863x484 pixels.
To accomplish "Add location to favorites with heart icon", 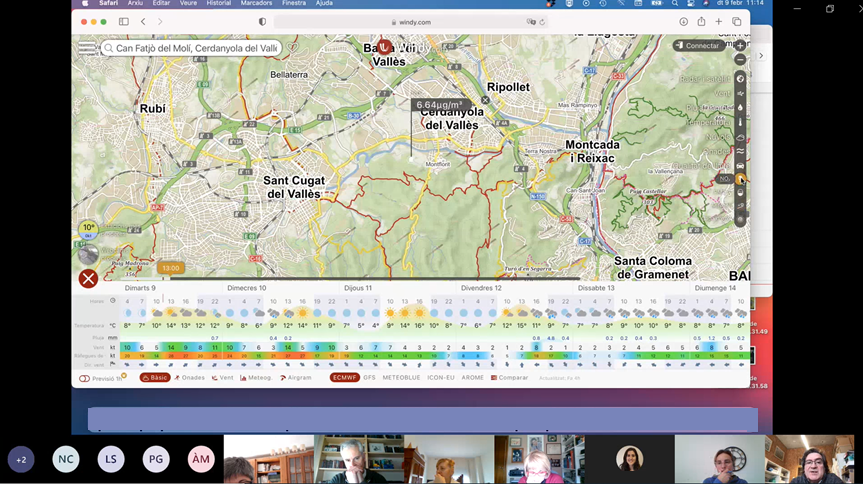I will click(292, 48).
